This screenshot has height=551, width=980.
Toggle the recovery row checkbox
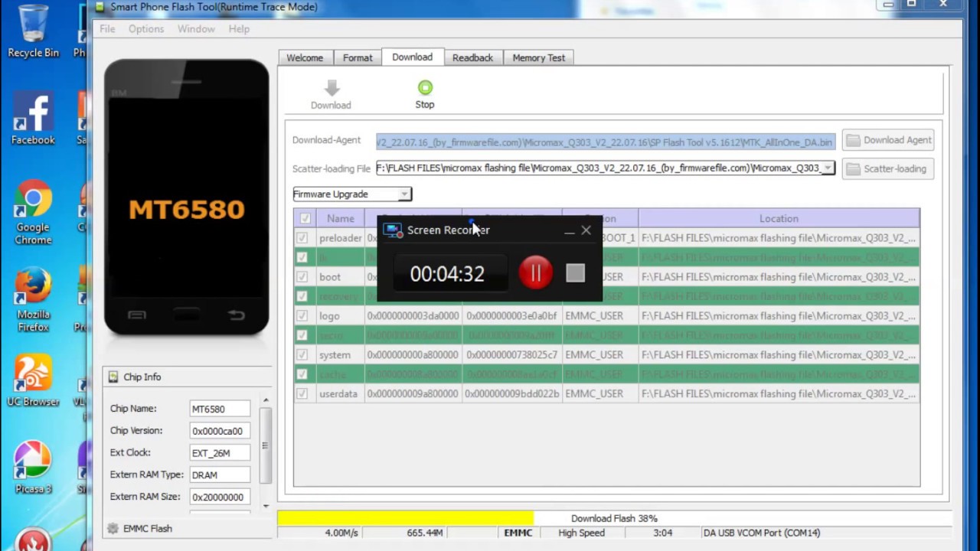coord(302,296)
